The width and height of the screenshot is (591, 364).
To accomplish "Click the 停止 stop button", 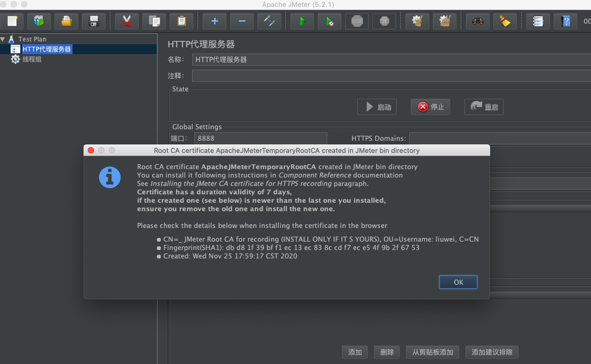I will point(430,107).
